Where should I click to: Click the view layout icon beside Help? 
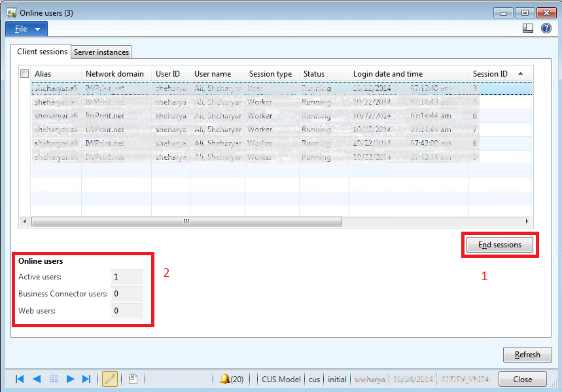(528, 28)
